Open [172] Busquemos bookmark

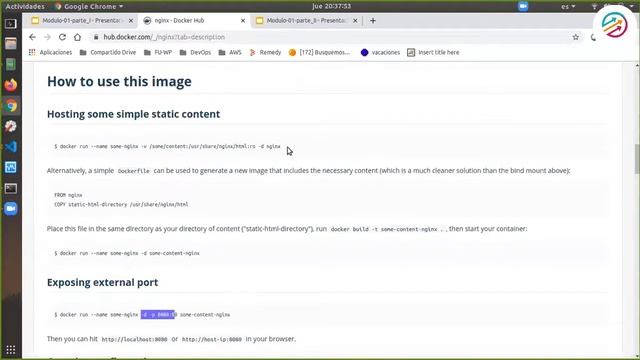click(320, 52)
